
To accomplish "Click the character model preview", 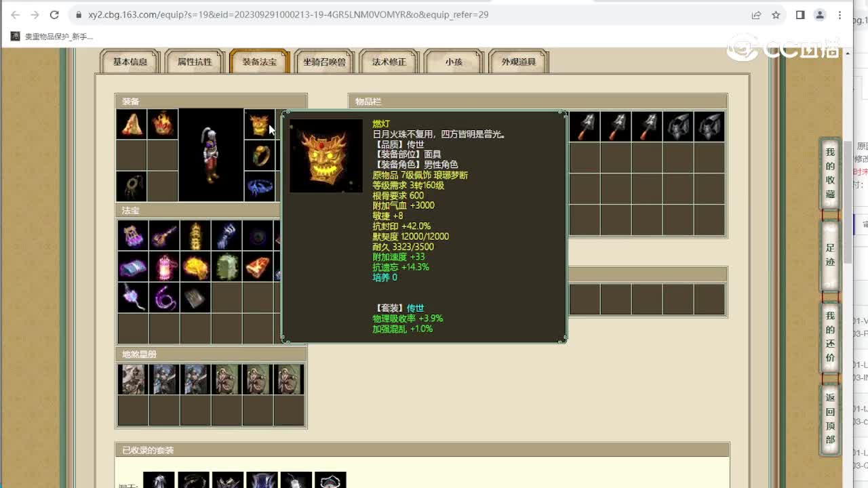I will coord(211,155).
